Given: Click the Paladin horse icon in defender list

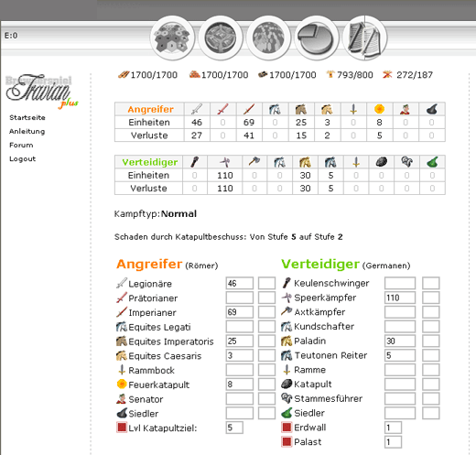Looking at the screenshot, I should (287, 341).
